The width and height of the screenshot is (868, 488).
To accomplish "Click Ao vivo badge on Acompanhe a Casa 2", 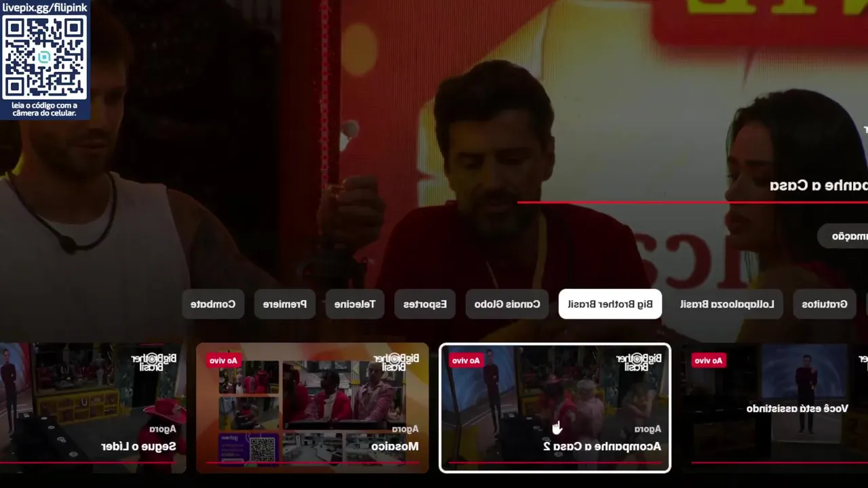I will click(466, 361).
